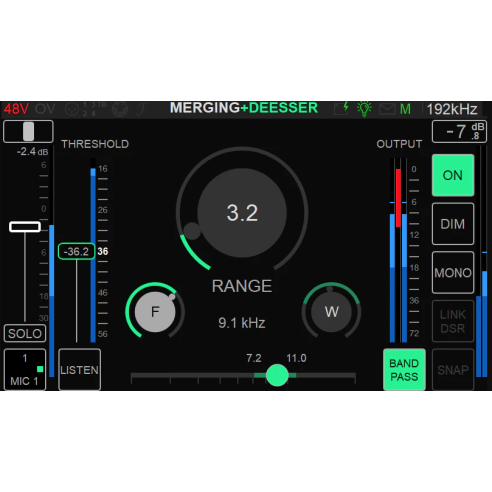Toggle the BAND PASS filter button

click(x=404, y=370)
